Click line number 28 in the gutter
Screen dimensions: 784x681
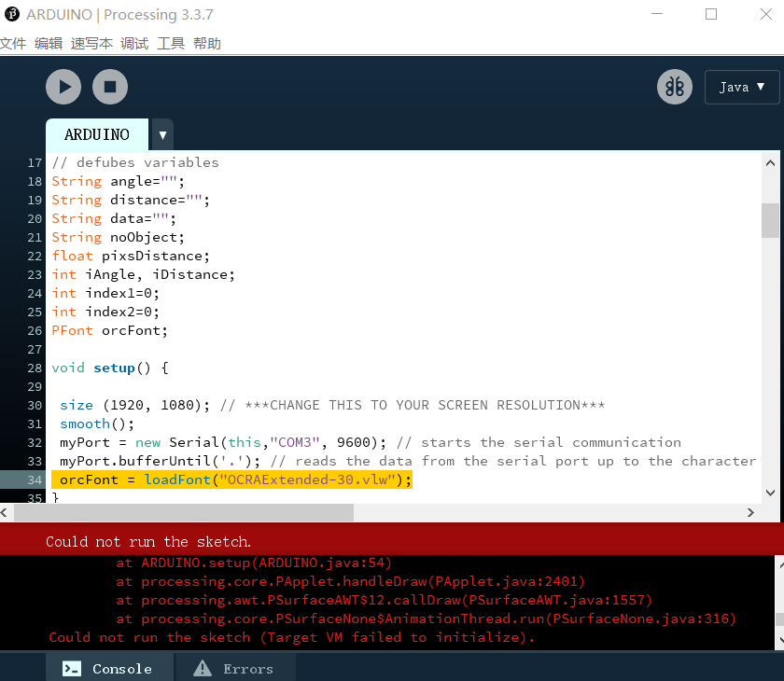click(35, 368)
